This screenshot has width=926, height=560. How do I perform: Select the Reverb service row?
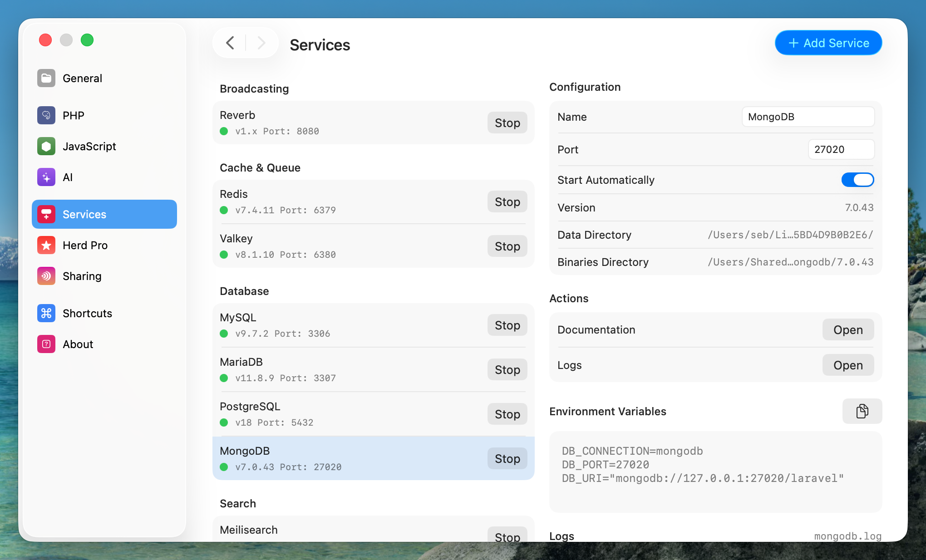[373, 123]
